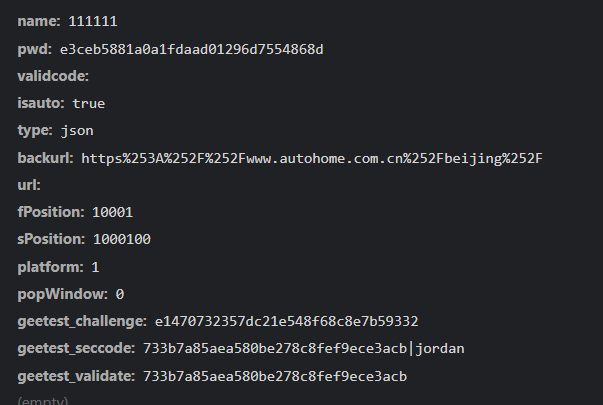This screenshot has height=405, width=603.
Task: Click the geetest_seccode value ending in |jordan
Action: (x=304, y=349)
